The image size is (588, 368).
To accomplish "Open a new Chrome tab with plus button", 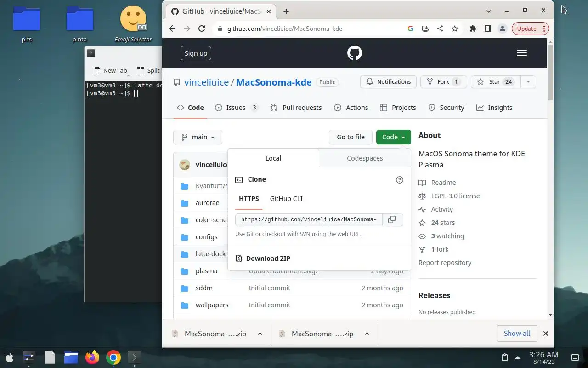I will tap(286, 11).
